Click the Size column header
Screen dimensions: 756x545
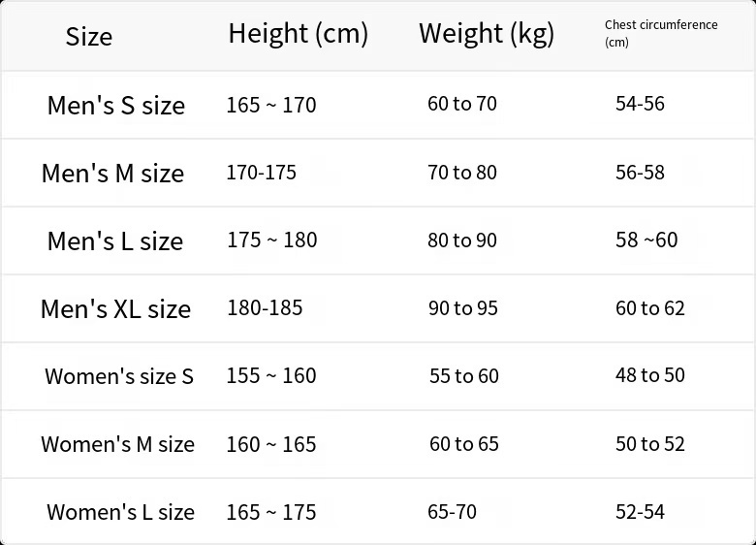pyautogui.click(x=89, y=37)
